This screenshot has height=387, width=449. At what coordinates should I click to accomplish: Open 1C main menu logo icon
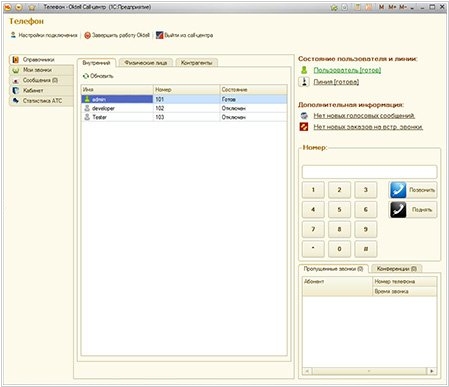(8, 7)
